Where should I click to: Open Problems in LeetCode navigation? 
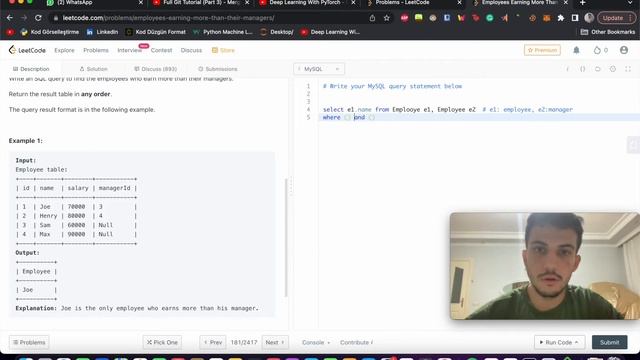pyautogui.click(x=96, y=50)
